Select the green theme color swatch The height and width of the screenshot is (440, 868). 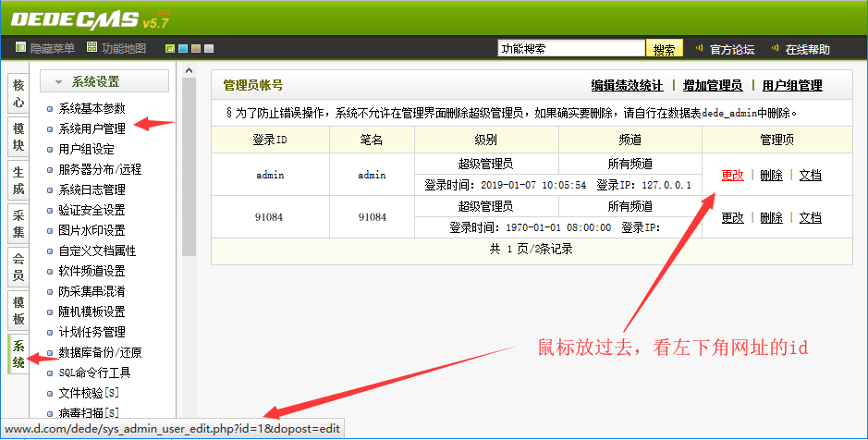170,49
